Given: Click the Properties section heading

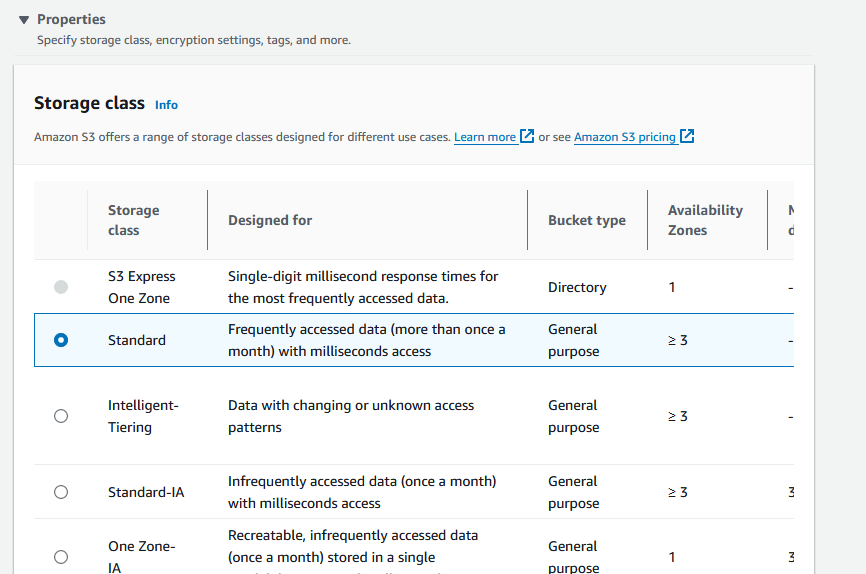Looking at the screenshot, I should 71,19.
